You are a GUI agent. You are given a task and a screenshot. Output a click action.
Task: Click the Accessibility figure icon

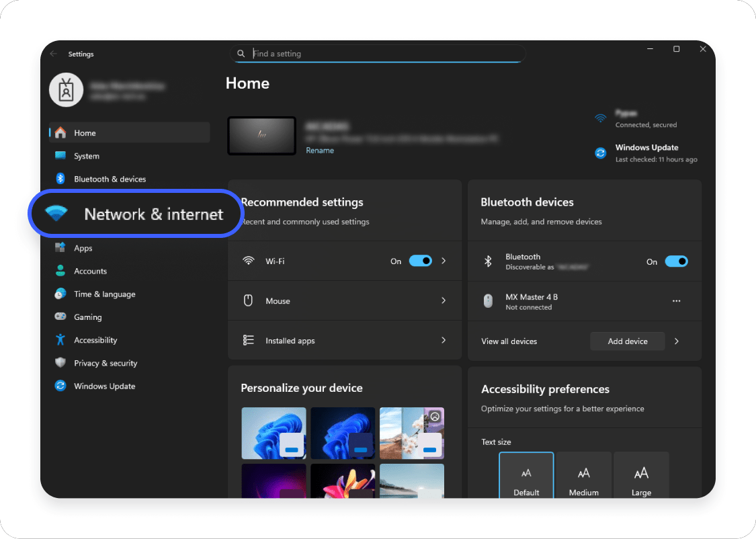point(60,339)
